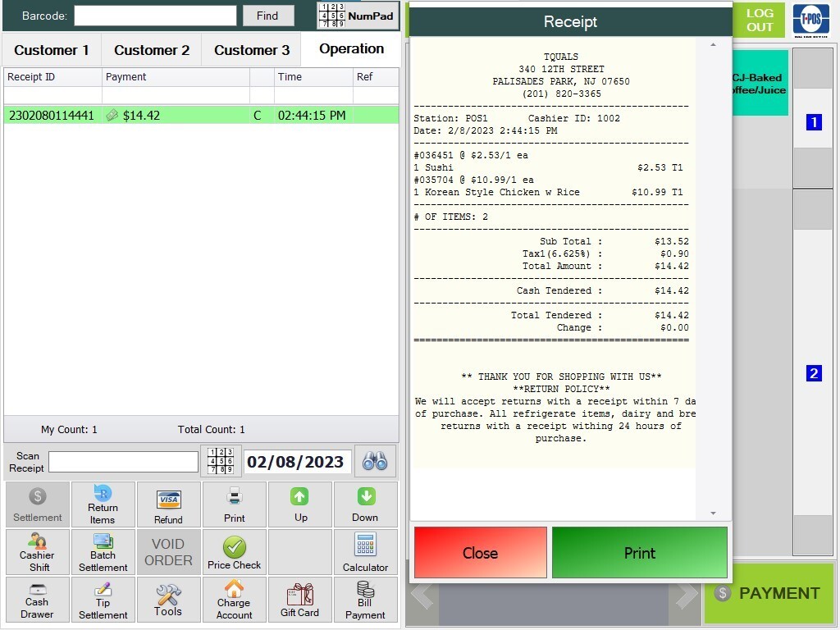This screenshot has height=630, width=840.
Task: Click binoculars search icon beside date
Action: (375, 461)
